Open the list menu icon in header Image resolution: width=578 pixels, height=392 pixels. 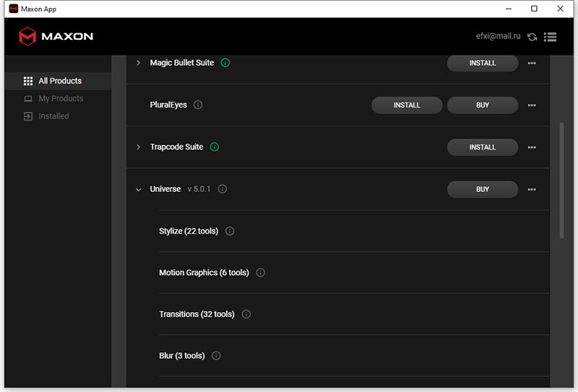pyautogui.click(x=550, y=37)
